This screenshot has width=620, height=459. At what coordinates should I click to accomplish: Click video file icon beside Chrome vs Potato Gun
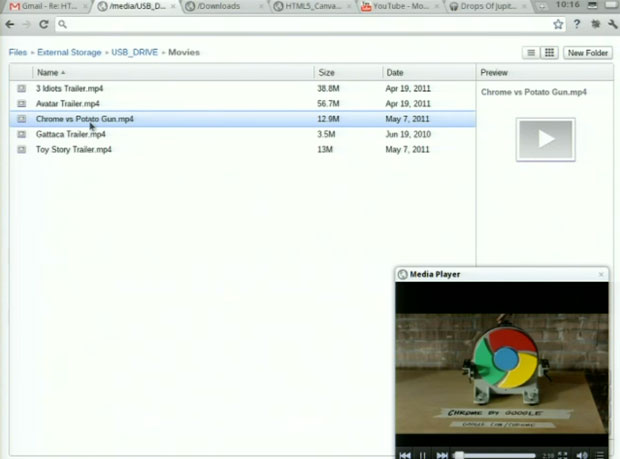tap(21, 119)
